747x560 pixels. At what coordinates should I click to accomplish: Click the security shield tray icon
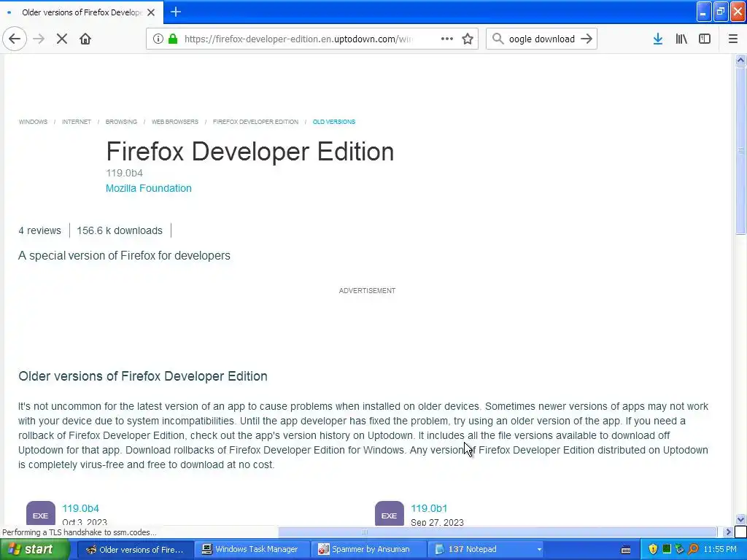coord(653,549)
